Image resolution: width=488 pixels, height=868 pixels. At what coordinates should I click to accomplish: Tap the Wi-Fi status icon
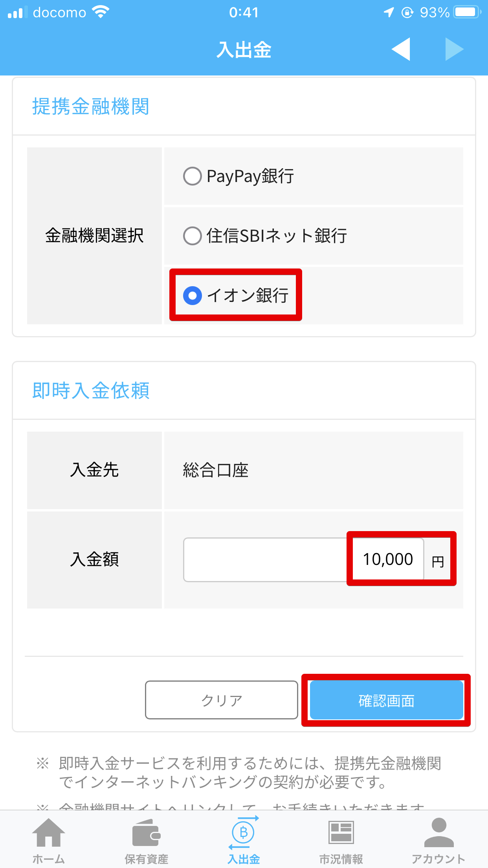[x=101, y=12]
